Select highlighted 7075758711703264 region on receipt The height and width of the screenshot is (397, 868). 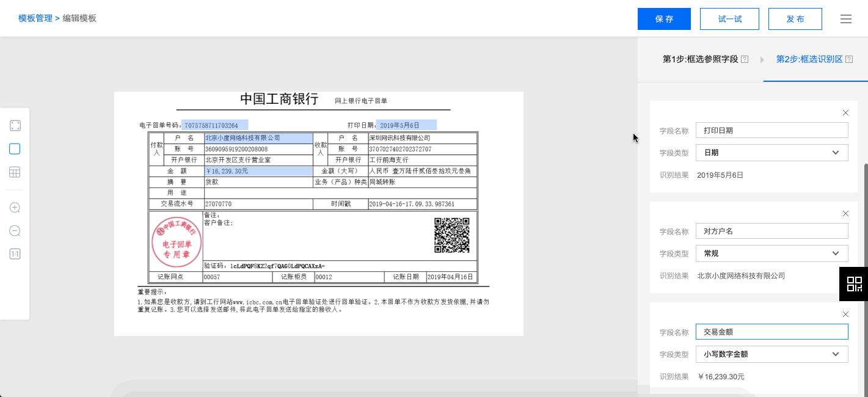click(x=214, y=125)
